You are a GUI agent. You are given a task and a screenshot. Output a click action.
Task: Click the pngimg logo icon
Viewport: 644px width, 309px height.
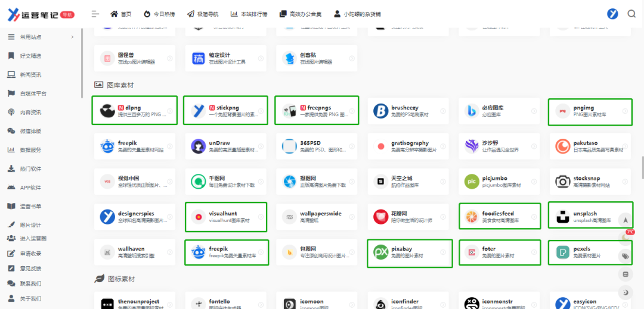click(x=562, y=111)
